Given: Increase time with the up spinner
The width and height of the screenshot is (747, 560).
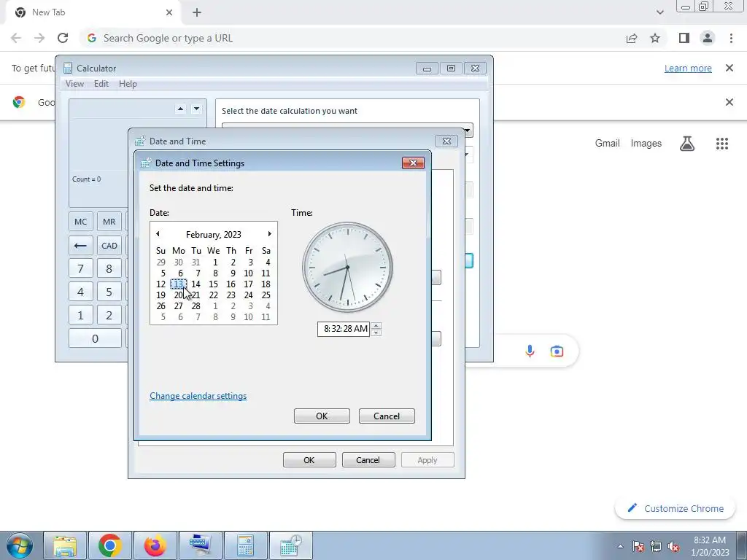Looking at the screenshot, I should point(376,326).
